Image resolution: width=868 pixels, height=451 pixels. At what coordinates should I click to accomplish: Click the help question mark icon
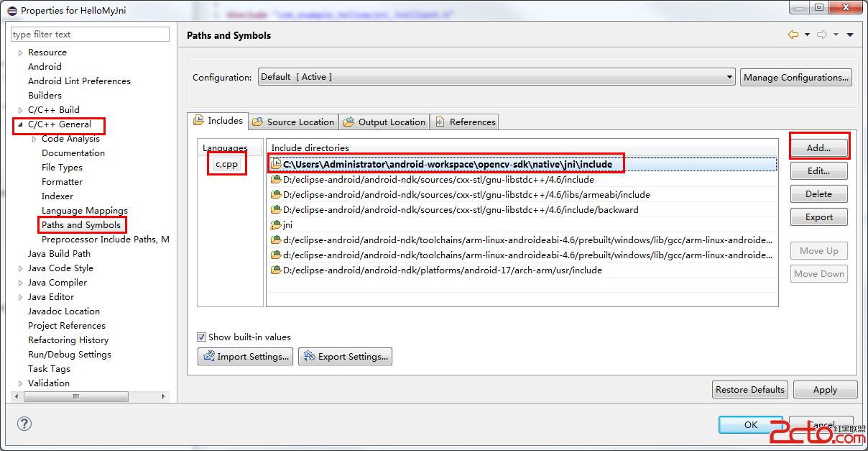coord(24,424)
